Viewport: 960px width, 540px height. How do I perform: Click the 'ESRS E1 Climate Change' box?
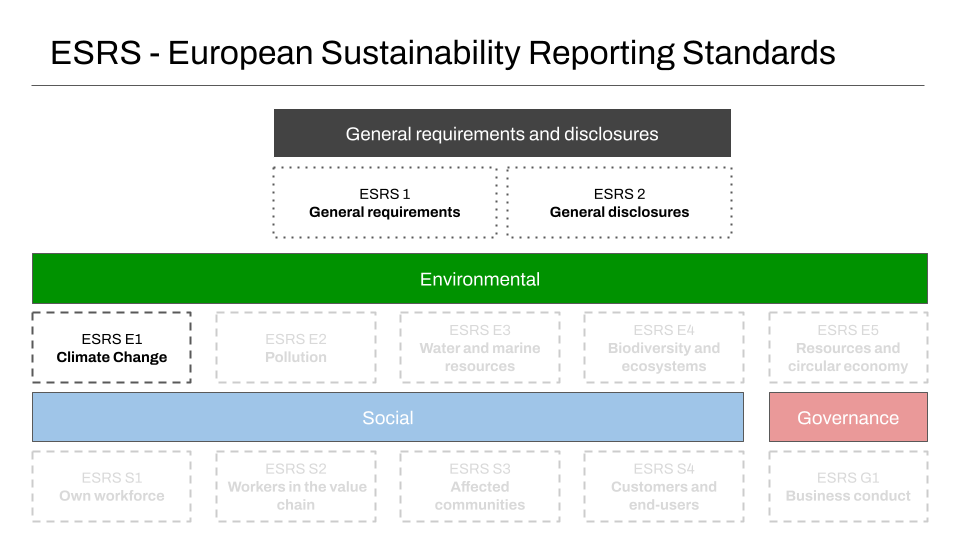pyautogui.click(x=111, y=348)
